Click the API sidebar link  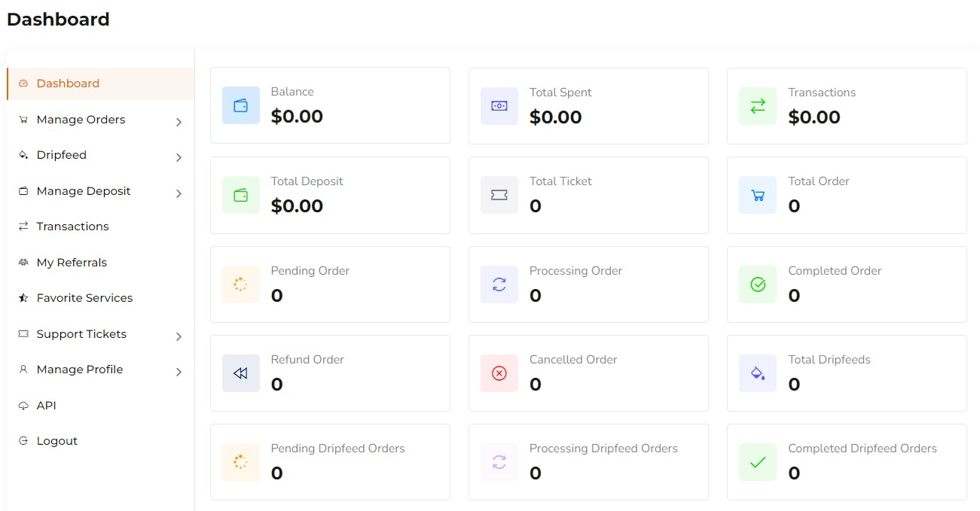pyautogui.click(x=46, y=406)
